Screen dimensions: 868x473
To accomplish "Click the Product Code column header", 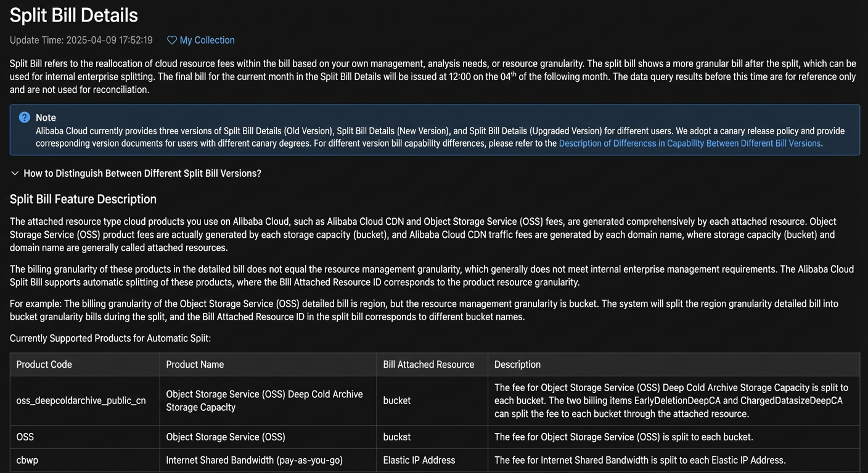I will (x=85, y=365).
